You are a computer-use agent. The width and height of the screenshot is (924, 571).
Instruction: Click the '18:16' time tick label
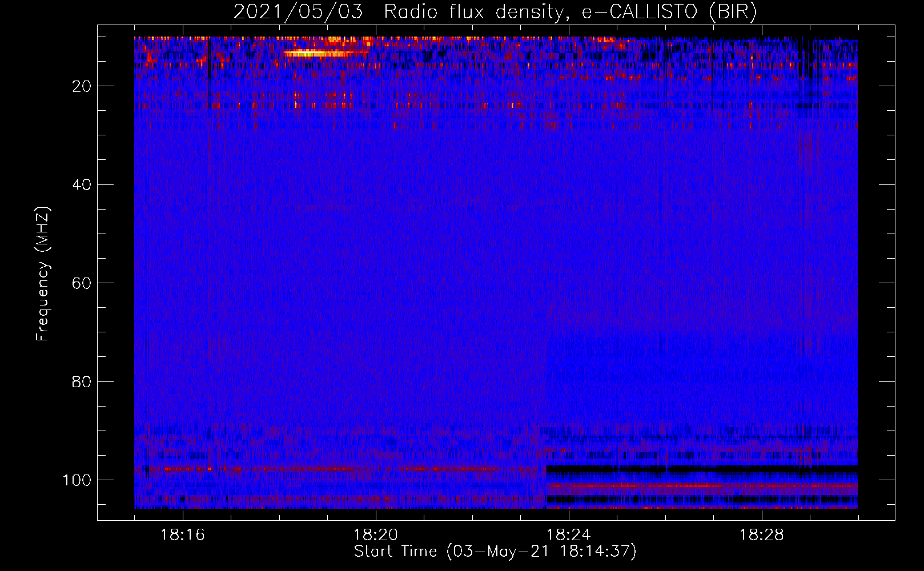[183, 535]
